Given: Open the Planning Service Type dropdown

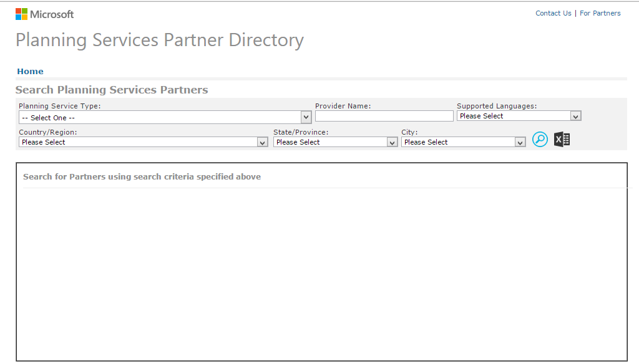Looking at the screenshot, I should pos(165,117).
